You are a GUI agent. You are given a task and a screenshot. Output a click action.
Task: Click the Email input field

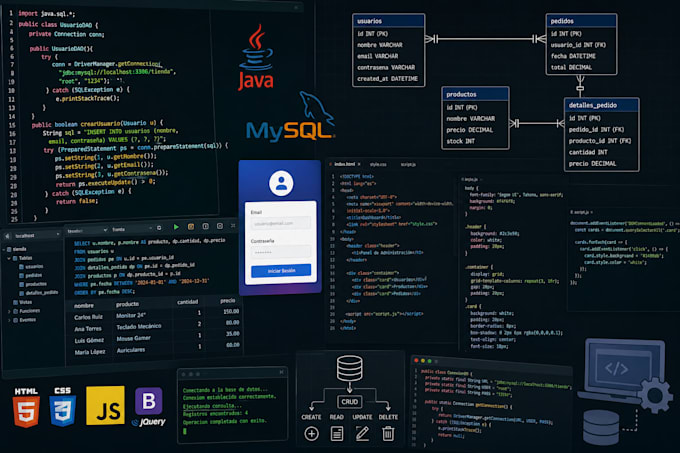coord(281,223)
